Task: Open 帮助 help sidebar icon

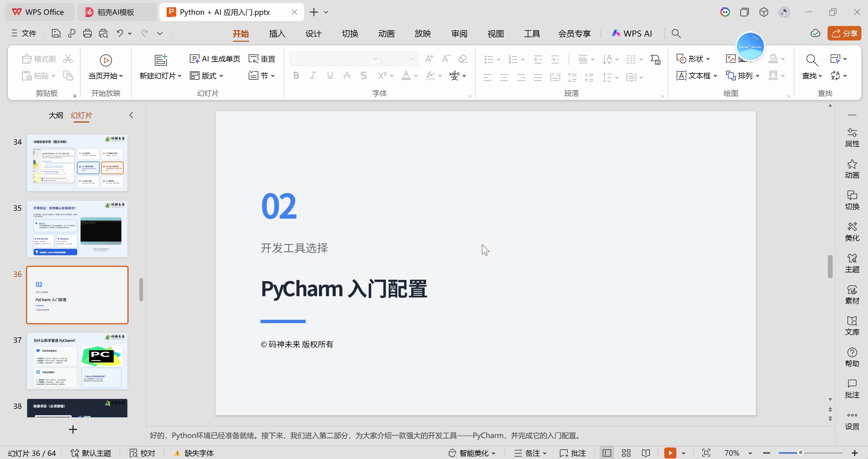Action: pos(852,357)
